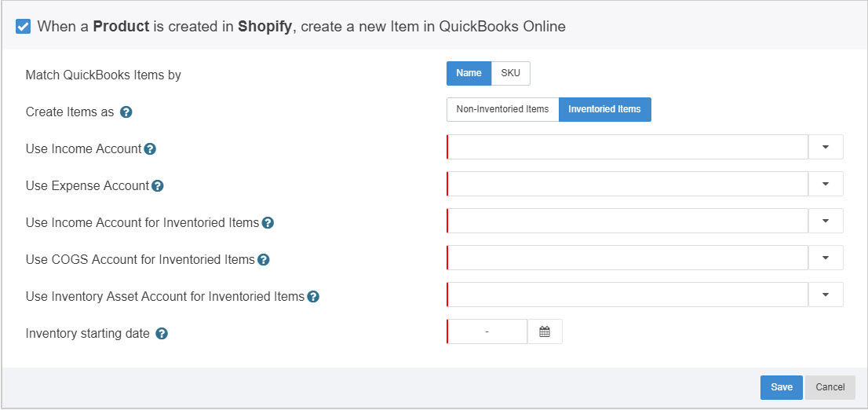Click the Inventory starting date field

point(487,332)
